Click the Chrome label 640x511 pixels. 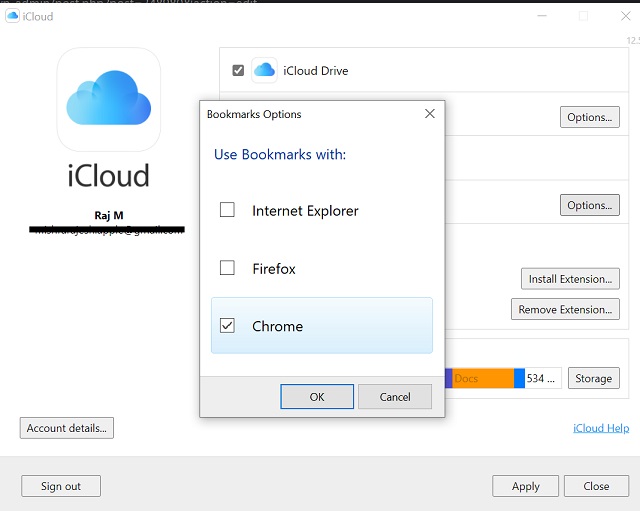[x=278, y=326]
